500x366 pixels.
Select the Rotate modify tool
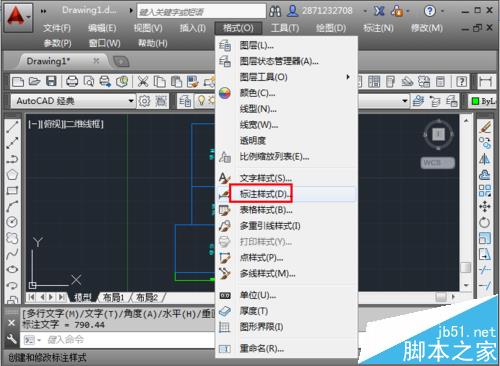[x=485, y=222]
